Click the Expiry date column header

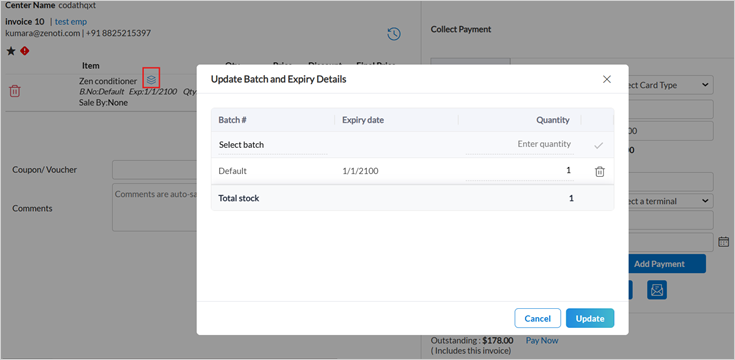pos(363,120)
